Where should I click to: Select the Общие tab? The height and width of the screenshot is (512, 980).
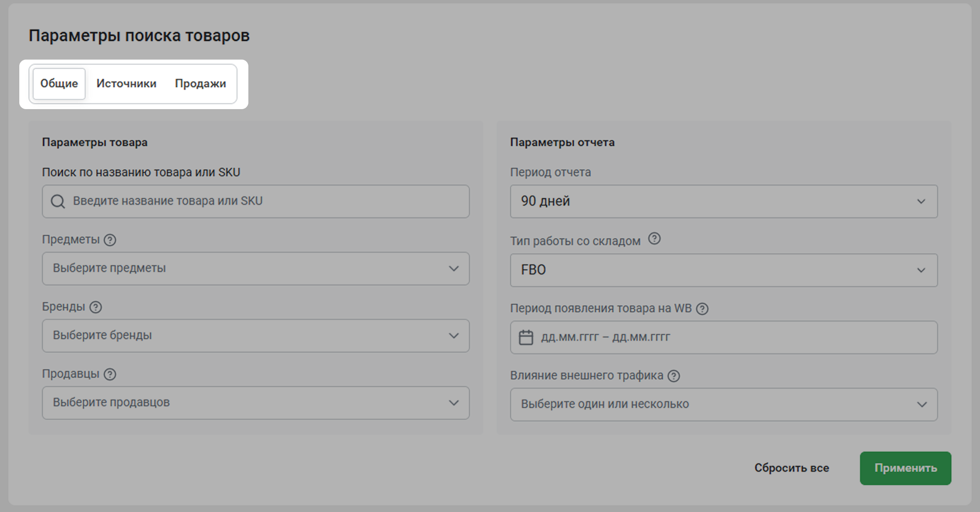(59, 84)
